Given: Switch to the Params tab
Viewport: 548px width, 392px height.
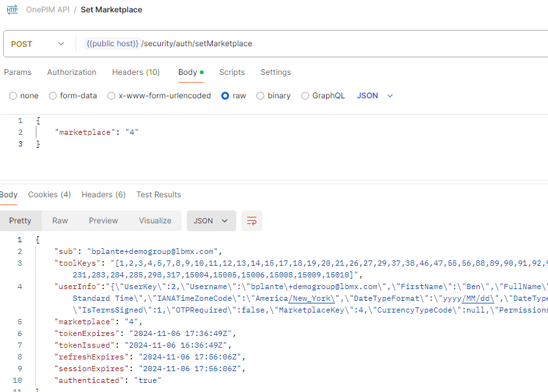Looking at the screenshot, I should click(18, 72).
